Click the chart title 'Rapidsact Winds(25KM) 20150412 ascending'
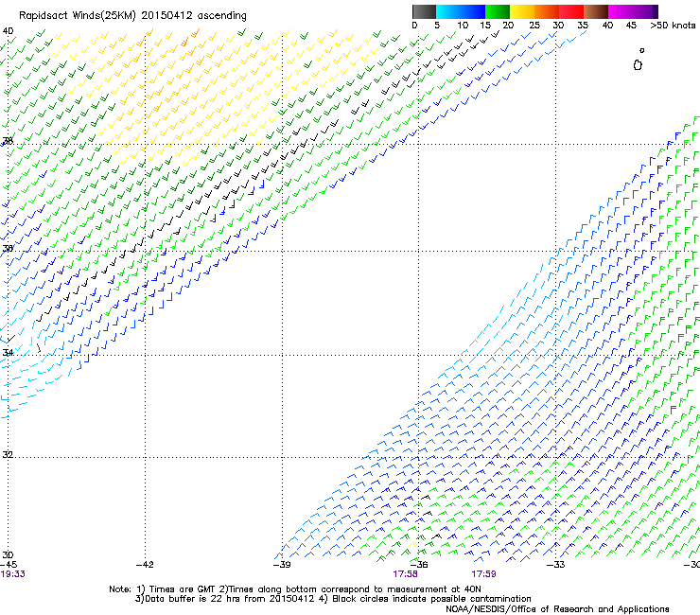The height and width of the screenshot is (615, 700). click(132, 16)
